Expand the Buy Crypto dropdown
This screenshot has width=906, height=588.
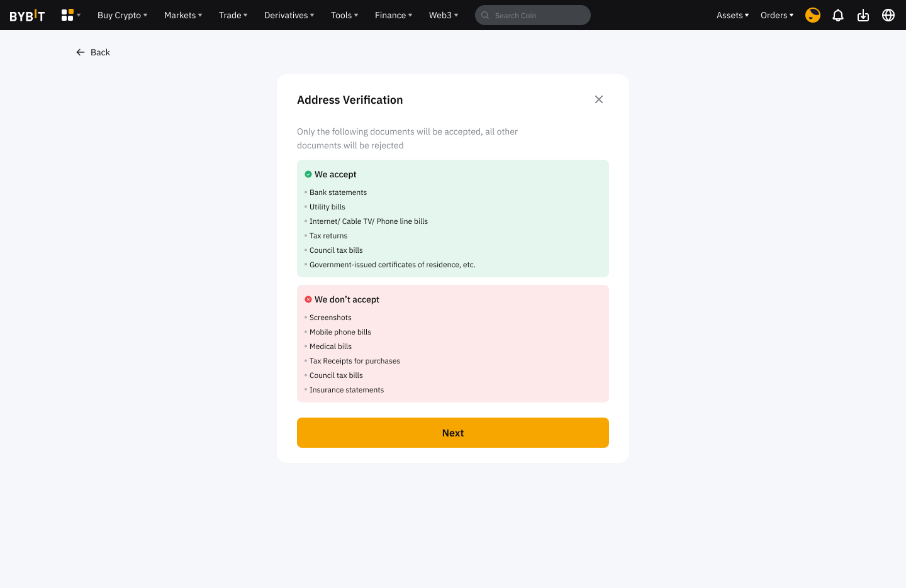pos(122,15)
